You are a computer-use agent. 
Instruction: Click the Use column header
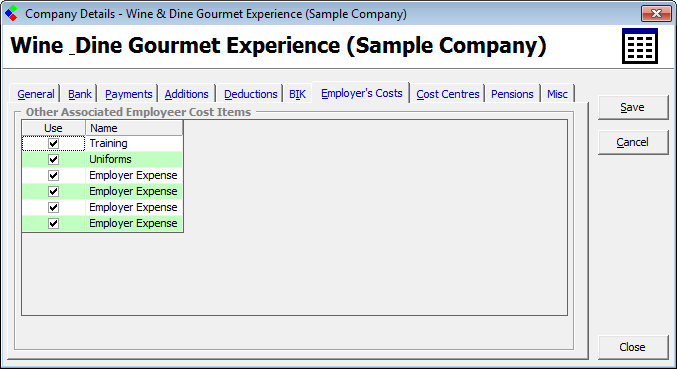[x=54, y=128]
